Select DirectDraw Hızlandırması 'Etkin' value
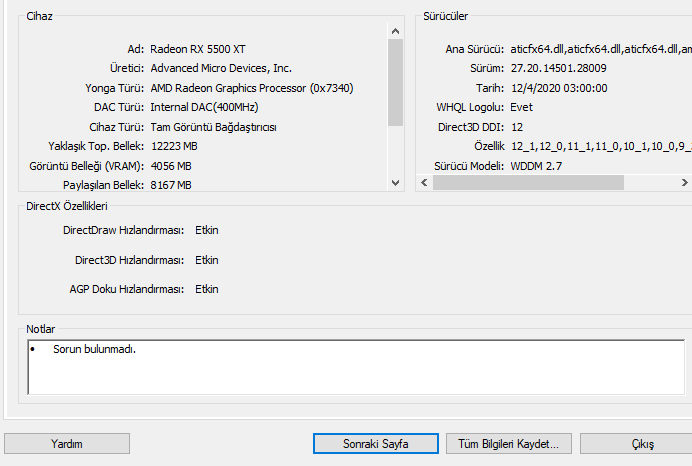692x466 pixels. tap(207, 230)
